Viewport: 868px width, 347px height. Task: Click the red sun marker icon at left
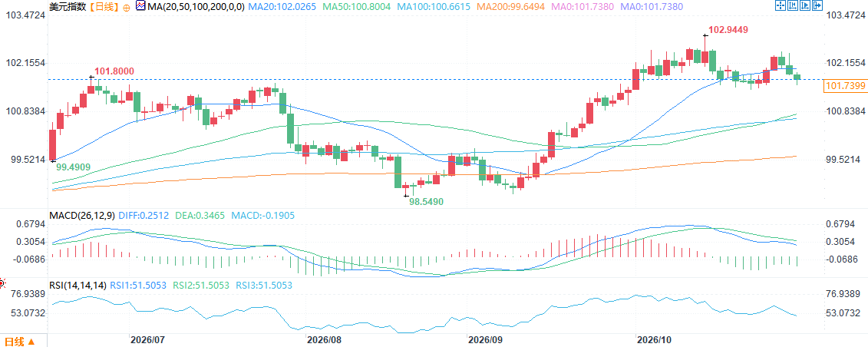click(2, 283)
